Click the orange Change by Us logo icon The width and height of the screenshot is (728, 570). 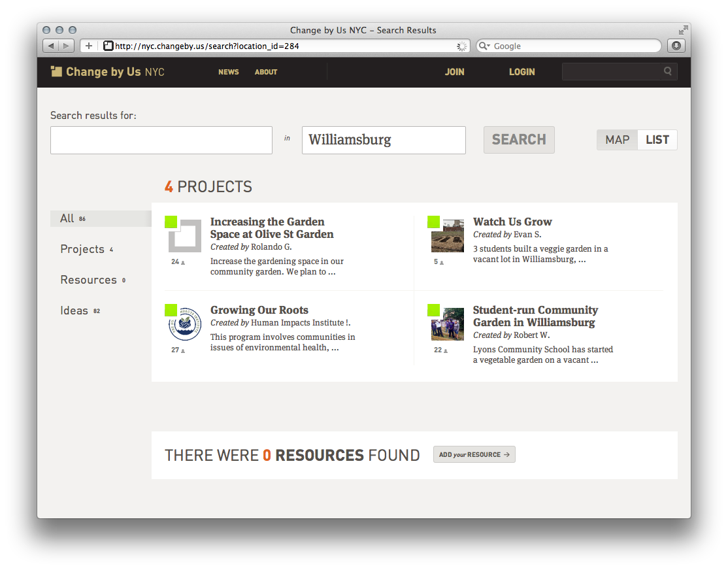57,71
